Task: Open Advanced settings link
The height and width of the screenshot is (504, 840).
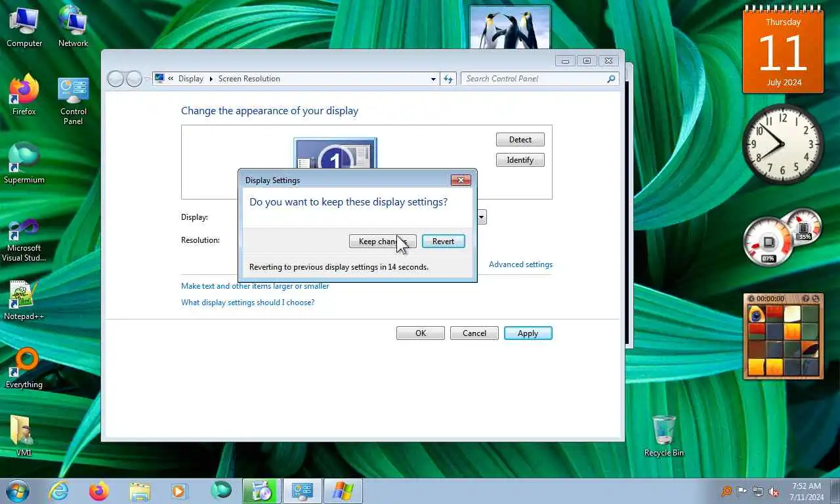Action: 520,264
